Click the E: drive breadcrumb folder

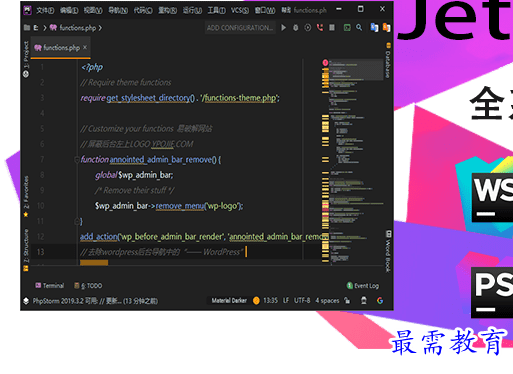[31, 28]
